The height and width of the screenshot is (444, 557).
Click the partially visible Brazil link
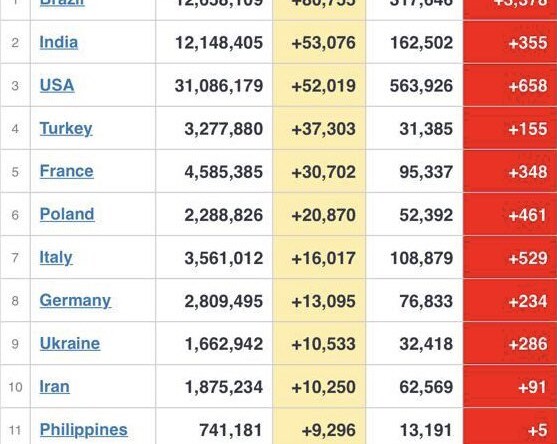[62, 3]
